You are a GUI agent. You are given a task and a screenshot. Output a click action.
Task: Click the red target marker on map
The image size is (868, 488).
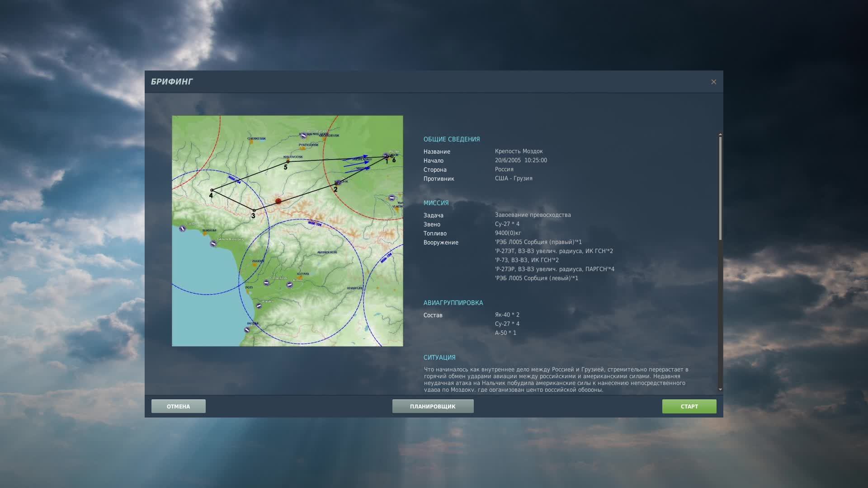tap(278, 201)
